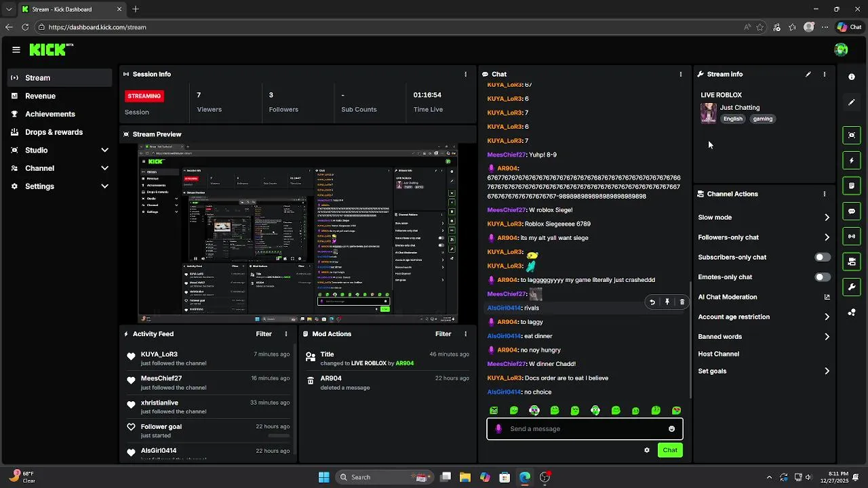Click the stream preview widget icon in the right rail
This screenshot has width=868, height=488.
point(852,135)
